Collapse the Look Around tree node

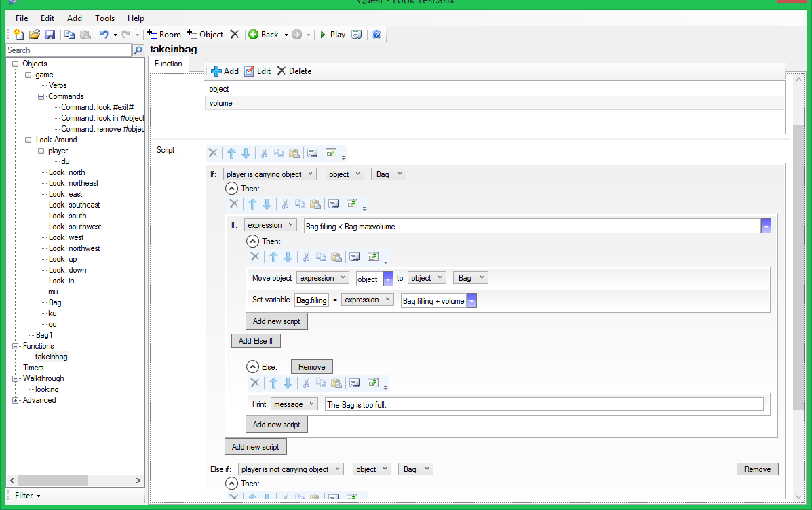29,140
